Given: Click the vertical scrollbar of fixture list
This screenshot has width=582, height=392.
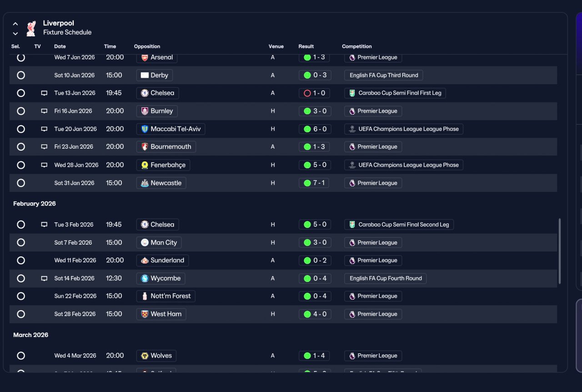Looking at the screenshot, I should point(560,251).
